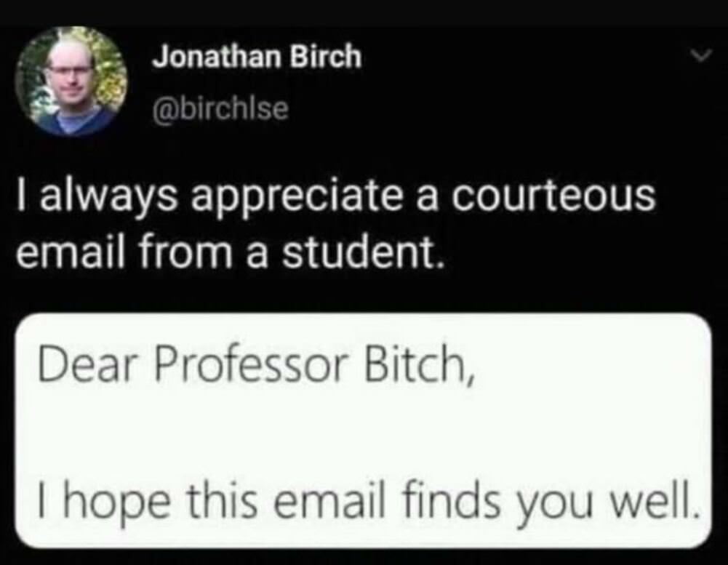Click the word 'Birch' in the display name

click(x=326, y=57)
